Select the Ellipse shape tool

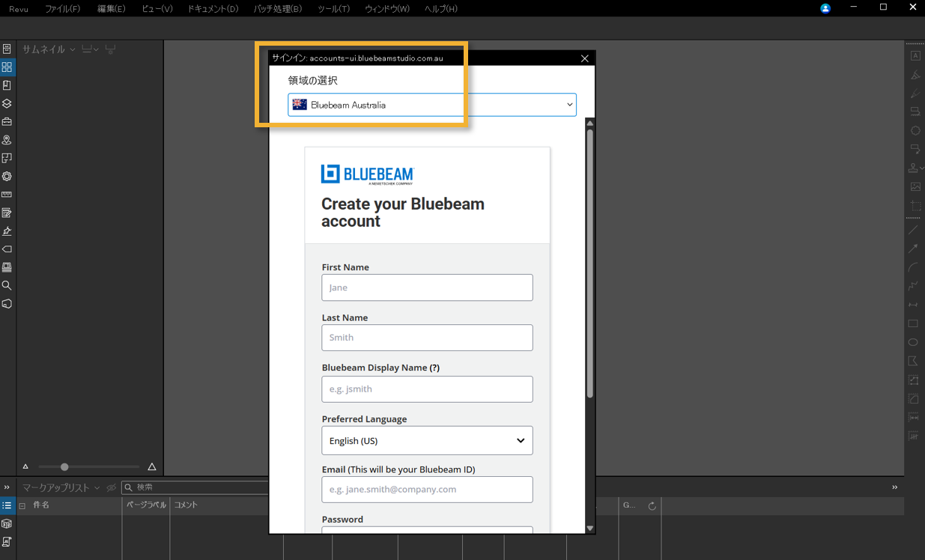(913, 342)
